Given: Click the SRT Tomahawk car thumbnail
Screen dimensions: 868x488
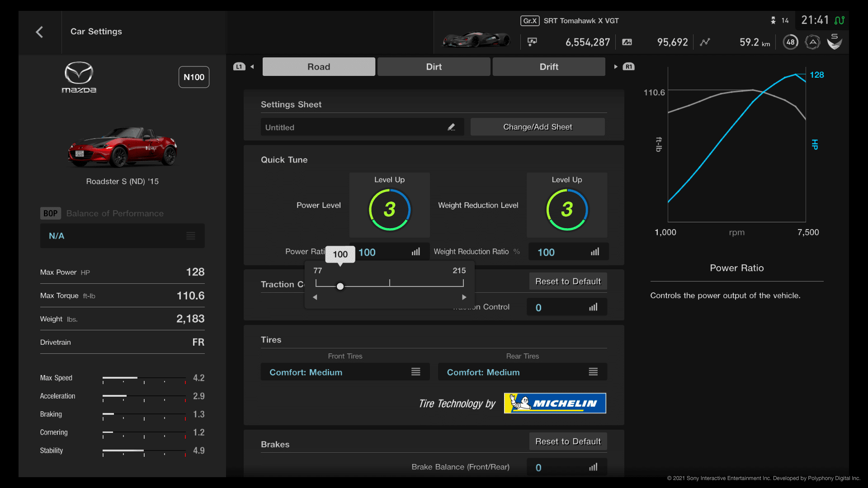Looking at the screenshot, I should 476,40.
